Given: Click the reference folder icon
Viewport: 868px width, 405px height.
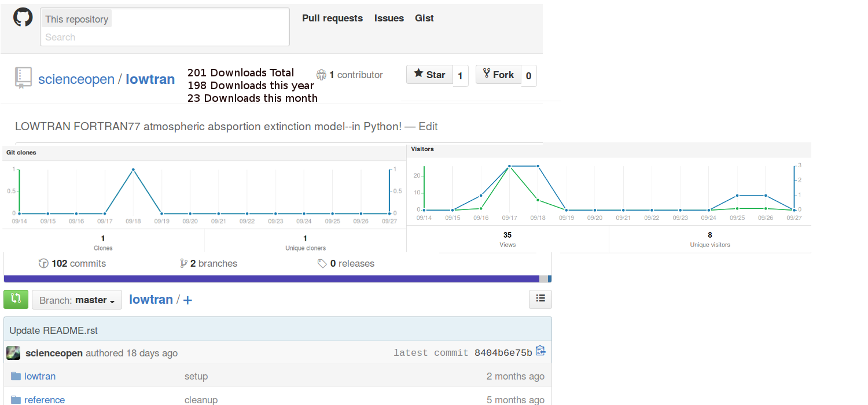Looking at the screenshot, I should pyautogui.click(x=16, y=400).
